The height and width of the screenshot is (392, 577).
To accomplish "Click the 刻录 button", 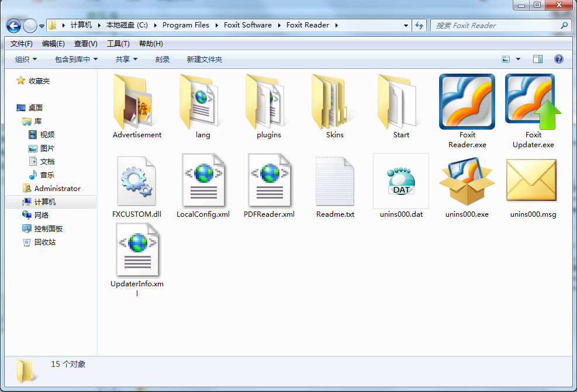I will tap(163, 59).
